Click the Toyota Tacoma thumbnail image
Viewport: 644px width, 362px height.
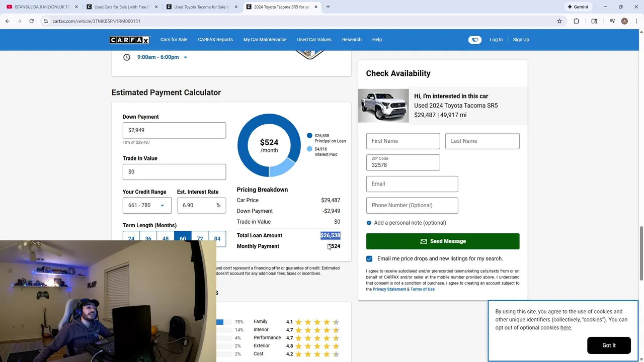(383, 106)
